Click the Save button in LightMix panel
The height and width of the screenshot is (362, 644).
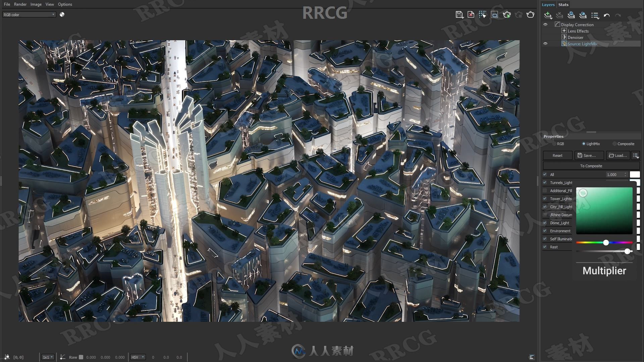click(x=587, y=156)
